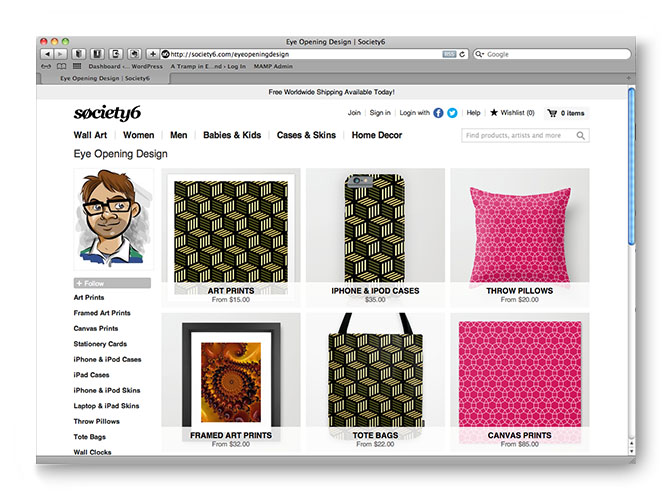This screenshot has height=500, width=672.
Task: Open Canvas Prints in the sidebar
Action: [96, 328]
